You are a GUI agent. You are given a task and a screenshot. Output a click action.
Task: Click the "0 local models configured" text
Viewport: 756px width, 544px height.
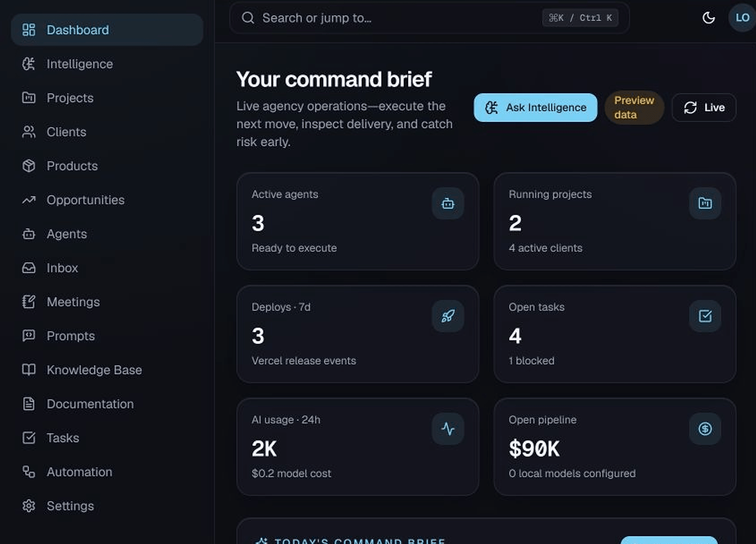572,474
